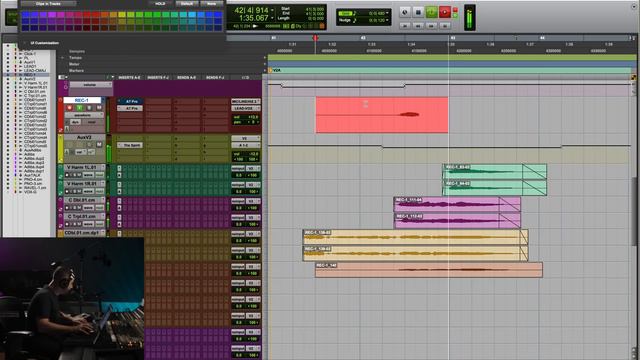
Task: Click the red transport Record button
Action: click(445, 12)
